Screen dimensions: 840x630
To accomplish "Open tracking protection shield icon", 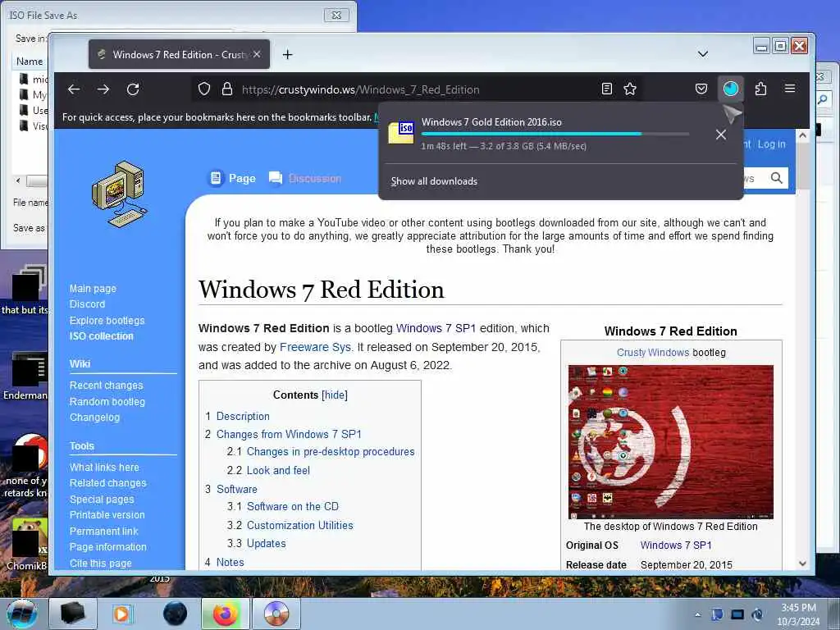I will click(x=204, y=89).
